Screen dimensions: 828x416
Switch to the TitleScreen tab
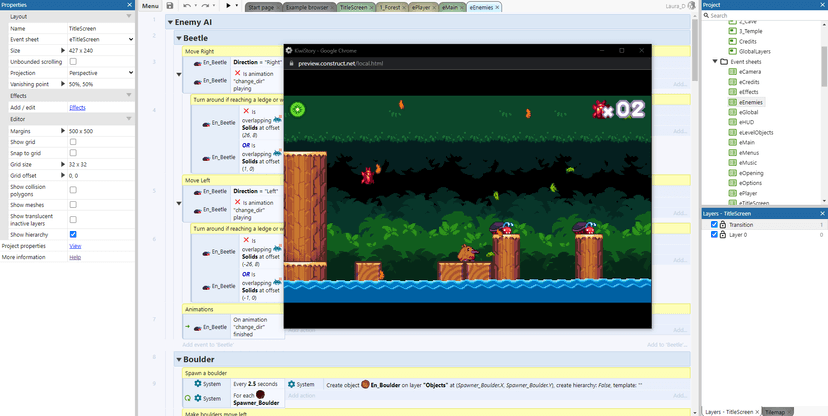click(x=354, y=8)
